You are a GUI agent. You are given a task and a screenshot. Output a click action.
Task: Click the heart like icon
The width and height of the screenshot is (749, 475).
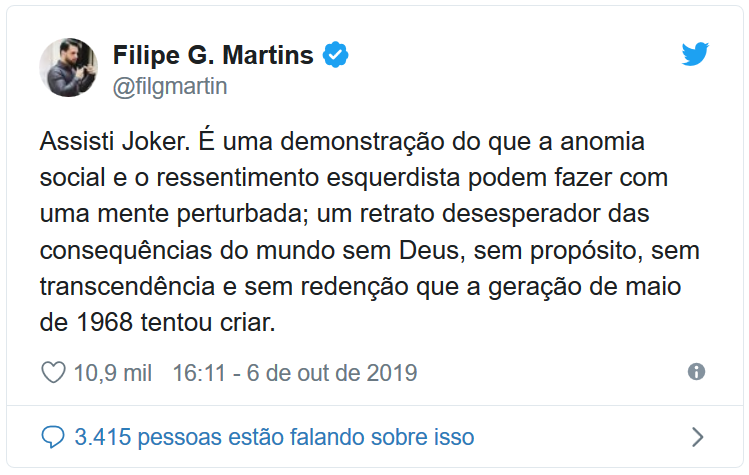(x=54, y=373)
